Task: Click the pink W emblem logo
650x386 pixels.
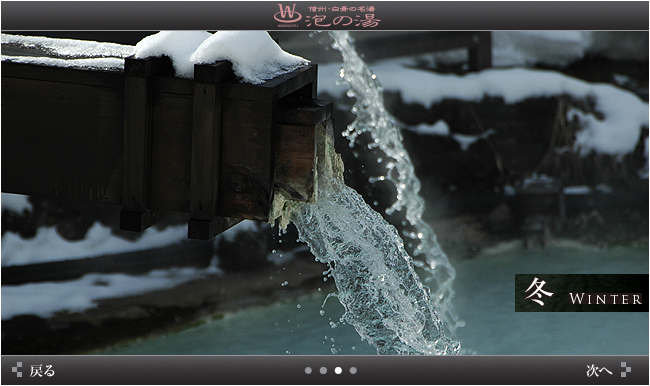Action: coord(287,15)
